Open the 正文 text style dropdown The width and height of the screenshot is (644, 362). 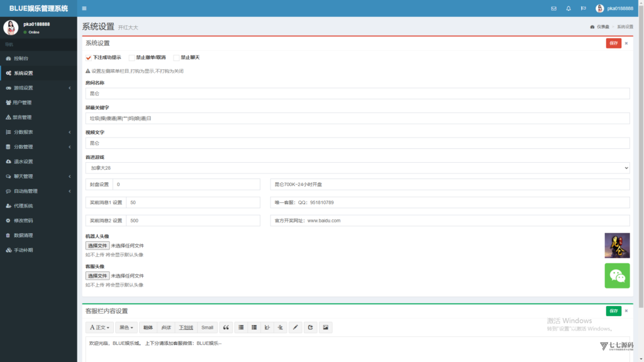pos(100,327)
